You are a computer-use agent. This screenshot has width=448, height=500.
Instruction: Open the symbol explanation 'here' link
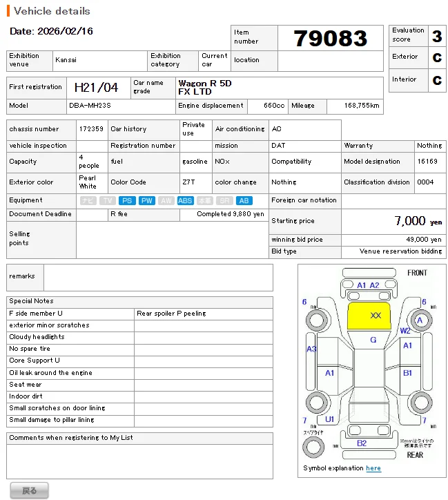[x=373, y=468]
